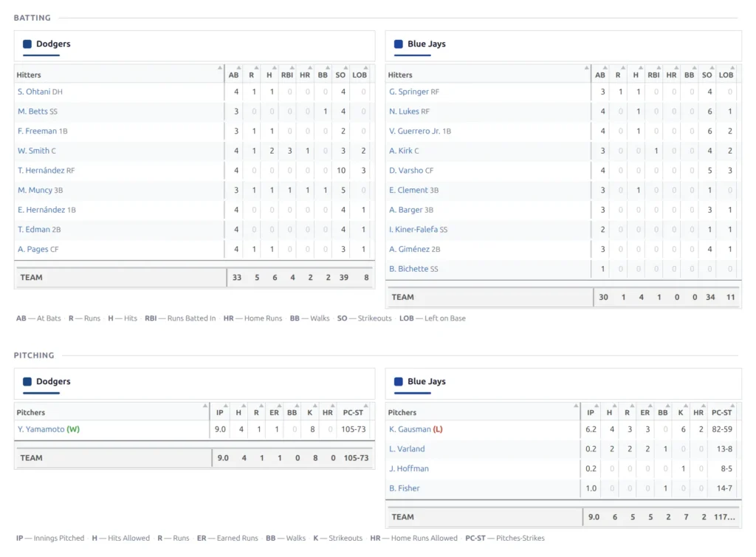The height and width of the screenshot is (557, 756).
Task: Select Yamamoto pitch count 105-73
Action: point(354,429)
